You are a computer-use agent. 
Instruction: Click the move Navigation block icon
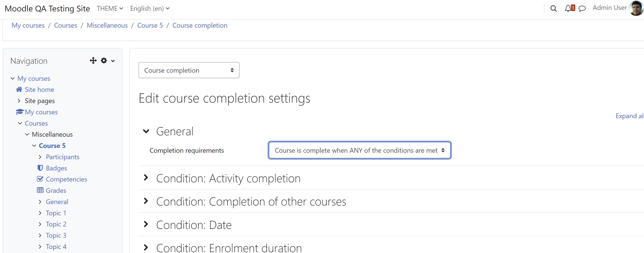point(93,61)
